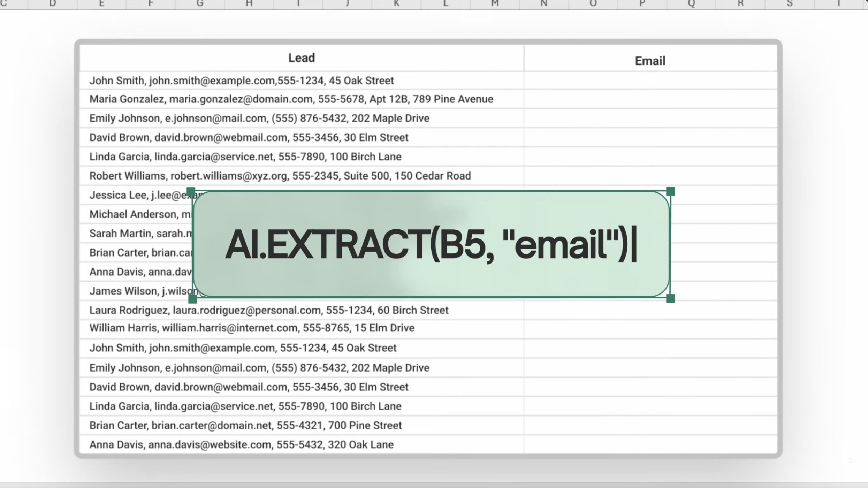Click the William Harris lead row
Viewport: 868px width, 488px height.
point(251,328)
